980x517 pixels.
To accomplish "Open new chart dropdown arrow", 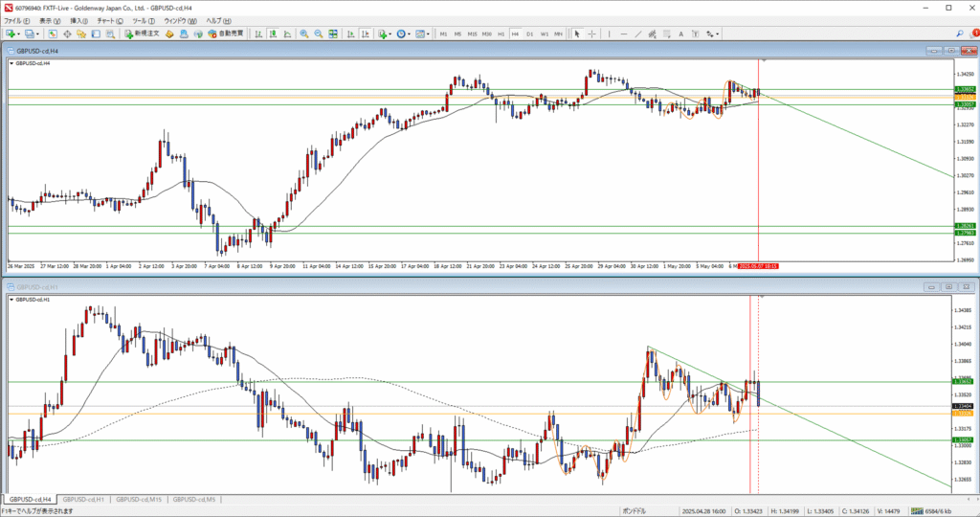I will [19, 34].
